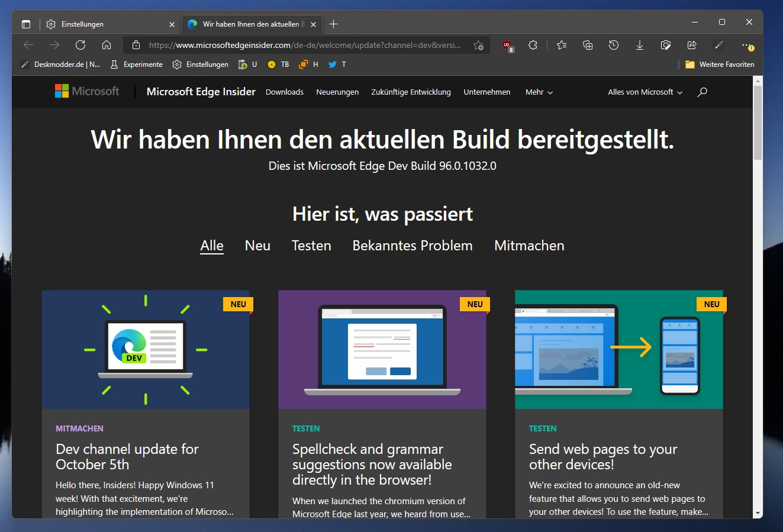The height and width of the screenshot is (532, 783).
Task: Click the scrollbar down arrow
Action: 758,513
